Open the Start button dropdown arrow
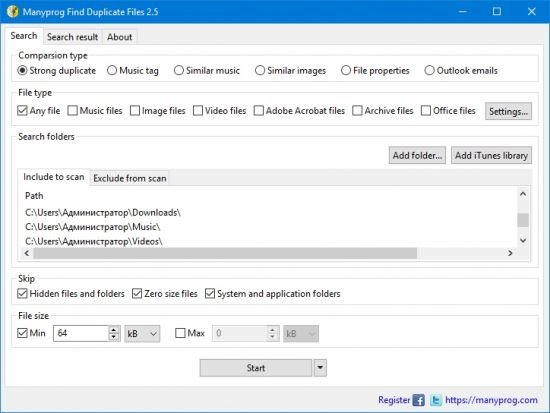550x413 pixels. pos(320,368)
